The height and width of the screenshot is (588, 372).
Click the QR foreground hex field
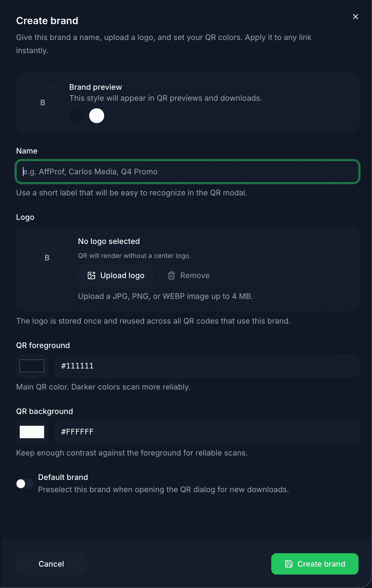coord(206,366)
